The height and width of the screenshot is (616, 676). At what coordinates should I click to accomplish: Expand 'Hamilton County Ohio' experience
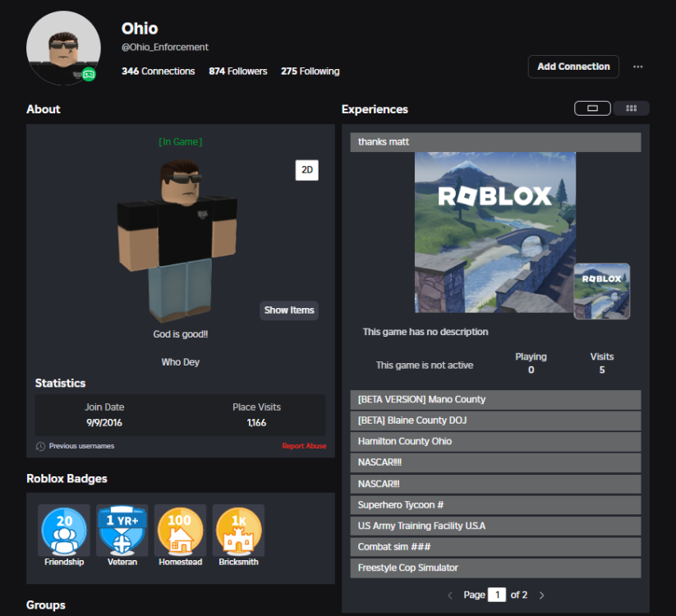(x=495, y=441)
